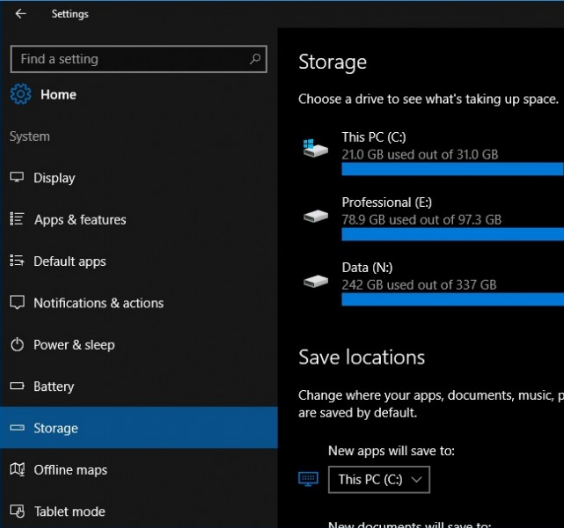Click the 'Storage' page heading

click(x=332, y=62)
